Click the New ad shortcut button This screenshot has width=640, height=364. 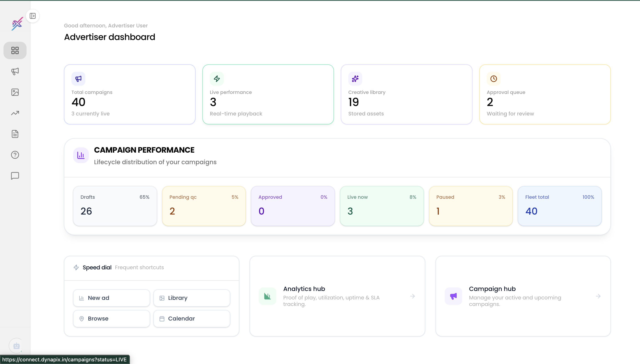[x=112, y=298]
